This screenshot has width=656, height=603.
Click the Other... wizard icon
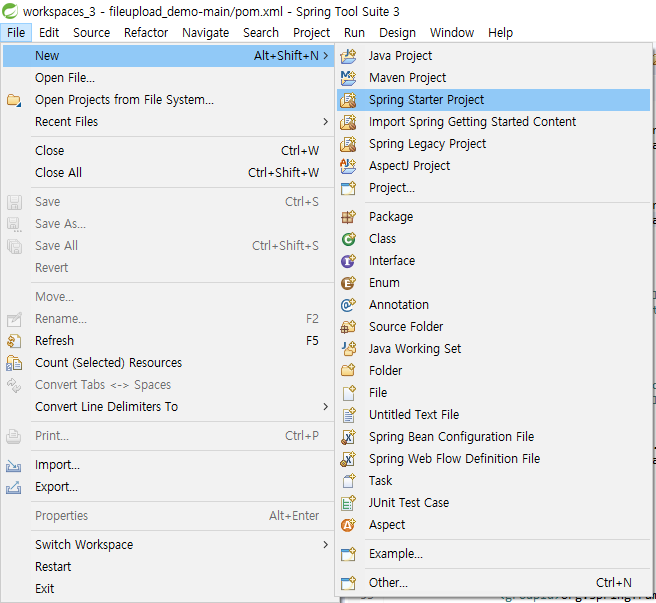(348, 583)
